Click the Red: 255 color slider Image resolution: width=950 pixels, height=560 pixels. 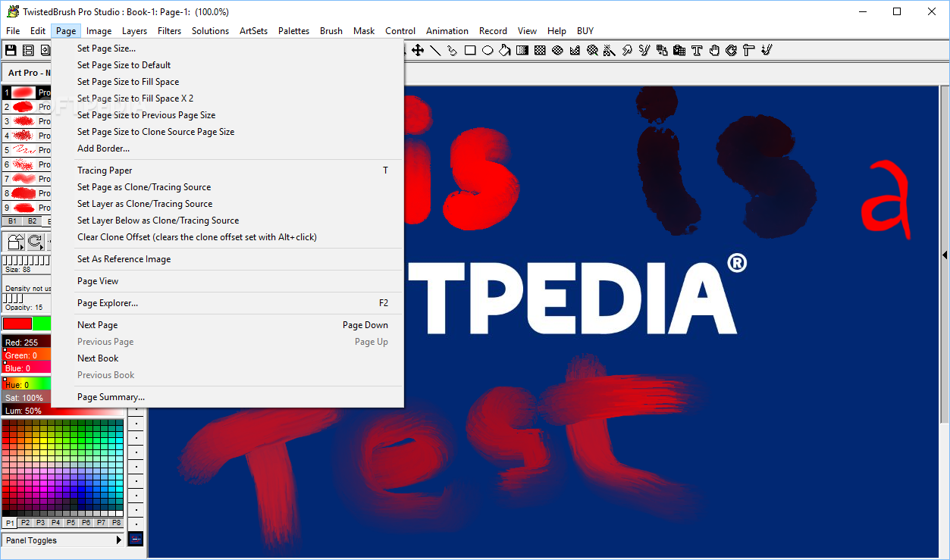point(27,343)
